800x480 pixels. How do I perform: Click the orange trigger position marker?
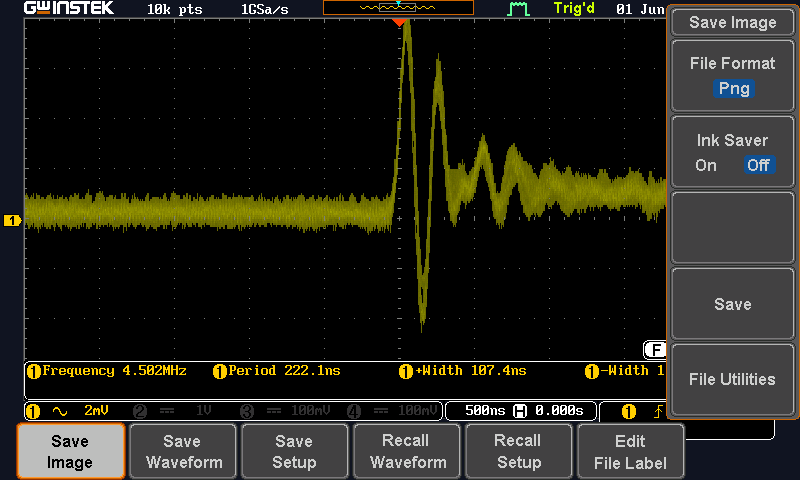click(x=399, y=22)
